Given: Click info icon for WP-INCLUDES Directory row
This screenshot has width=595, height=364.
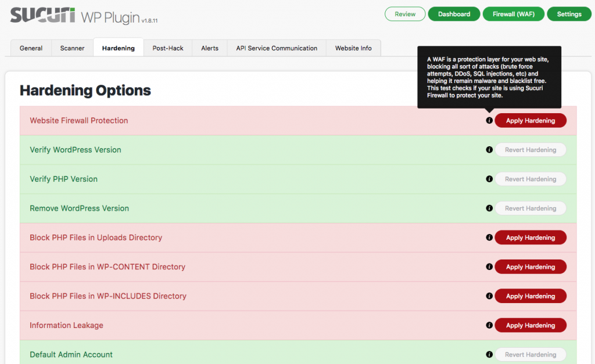Looking at the screenshot, I should point(489,296).
